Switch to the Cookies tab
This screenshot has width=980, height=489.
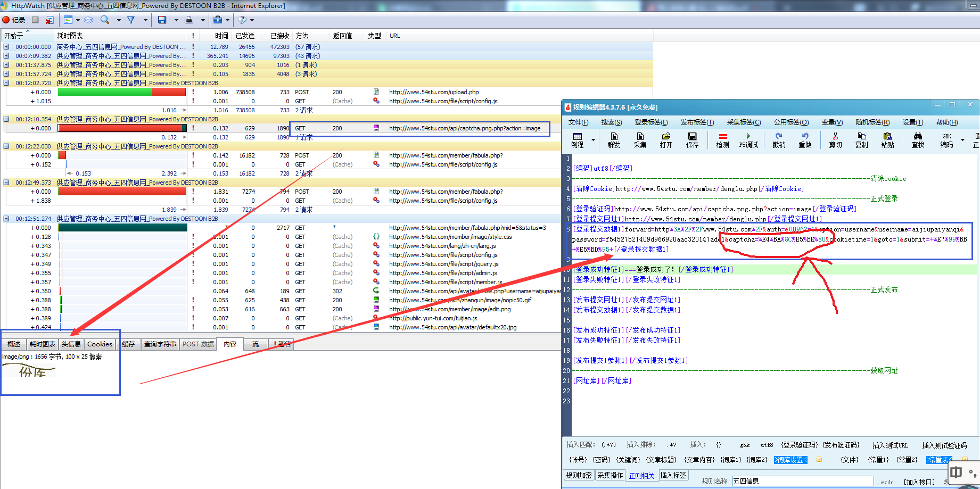[x=100, y=344]
